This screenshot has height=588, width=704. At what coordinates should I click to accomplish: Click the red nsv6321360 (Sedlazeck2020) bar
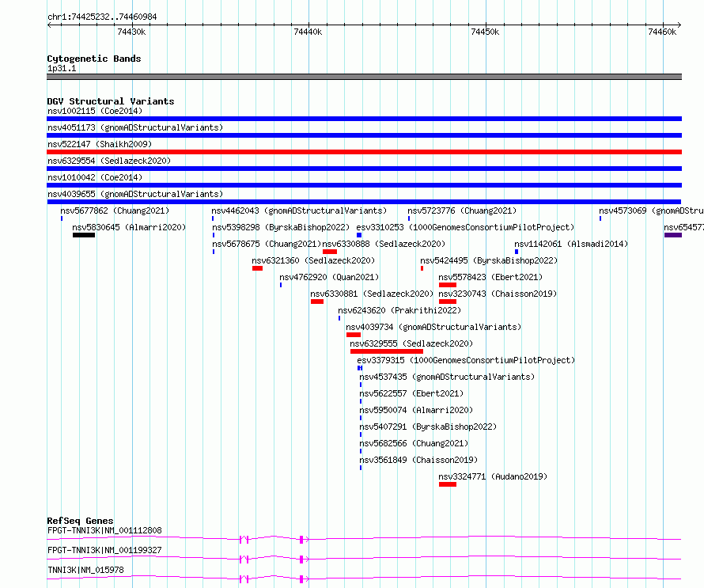point(257,268)
